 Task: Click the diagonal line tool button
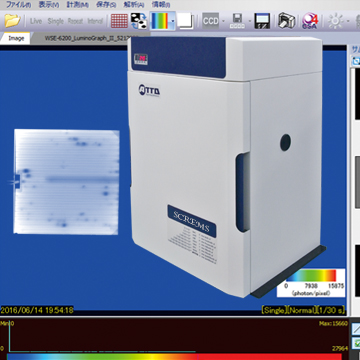point(356,329)
